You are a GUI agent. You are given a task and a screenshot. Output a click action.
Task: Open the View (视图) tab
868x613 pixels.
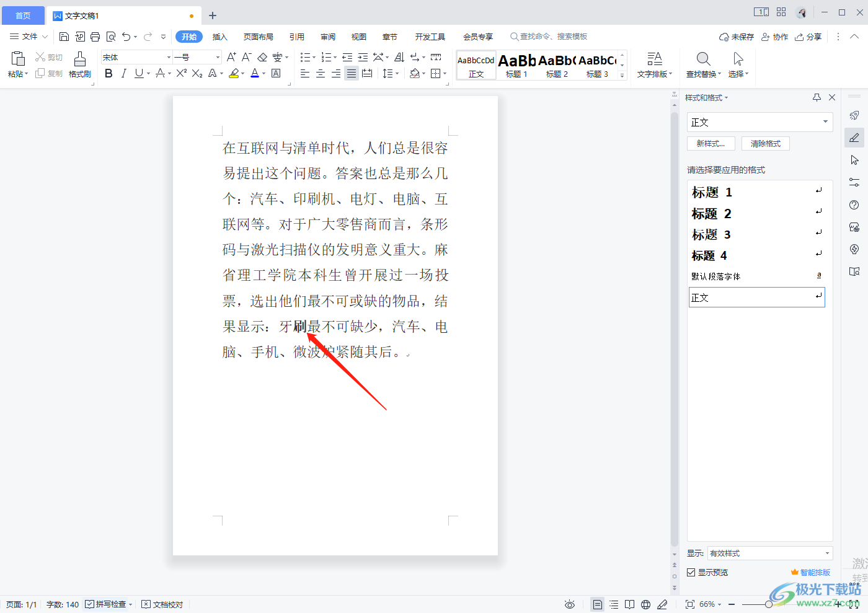pos(359,37)
